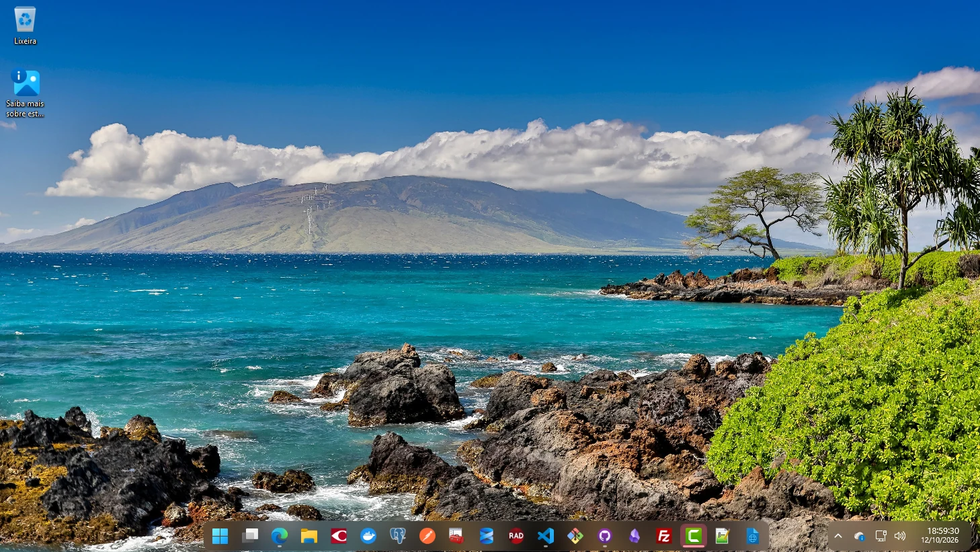Launch Microsoft Edge from the taskbar
The height and width of the screenshot is (552, 980).
point(280,536)
